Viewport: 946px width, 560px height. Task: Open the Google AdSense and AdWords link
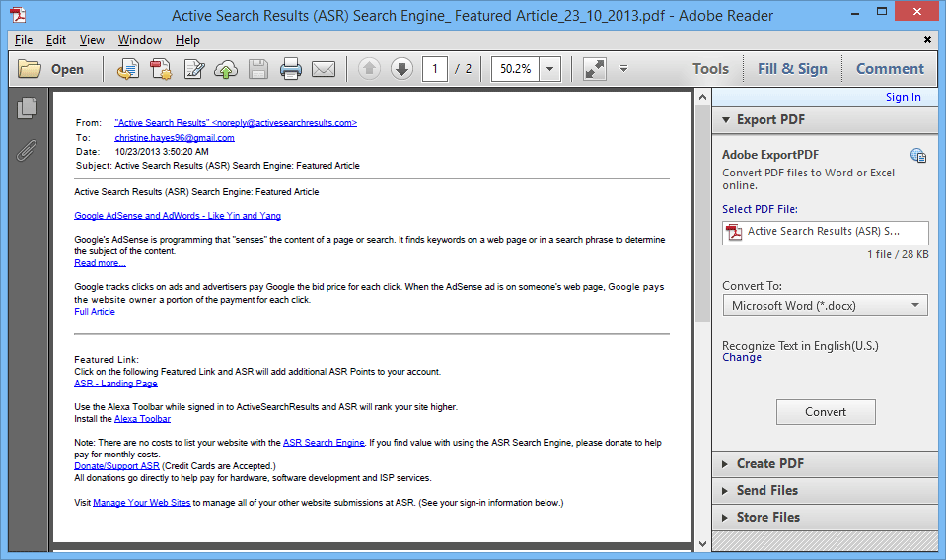pyautogui.click(x=178, y=216)
